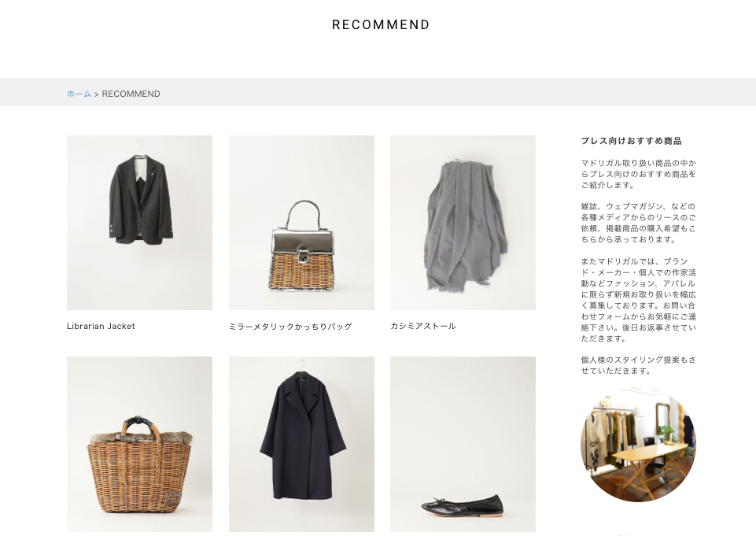Click the RECOMMEND breadcrumb text
Screen dimensions: 756x536
pos(131,94)
